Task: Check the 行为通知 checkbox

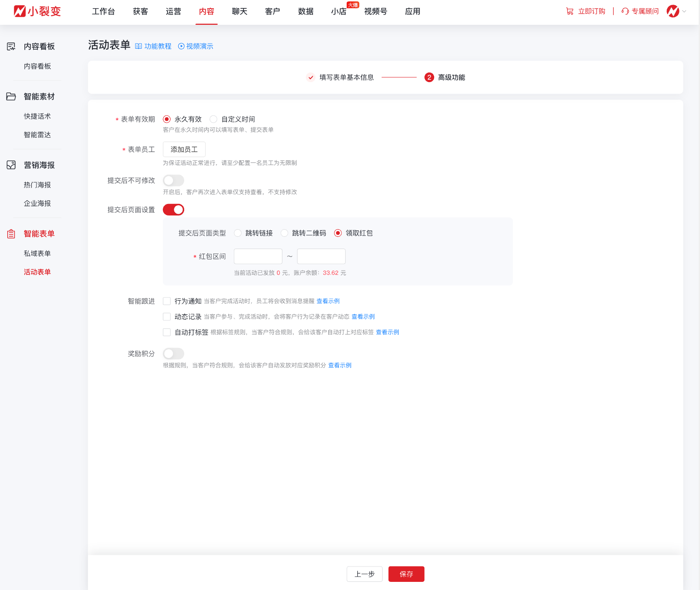Action: pyautogui.click(x=167, y=301)
